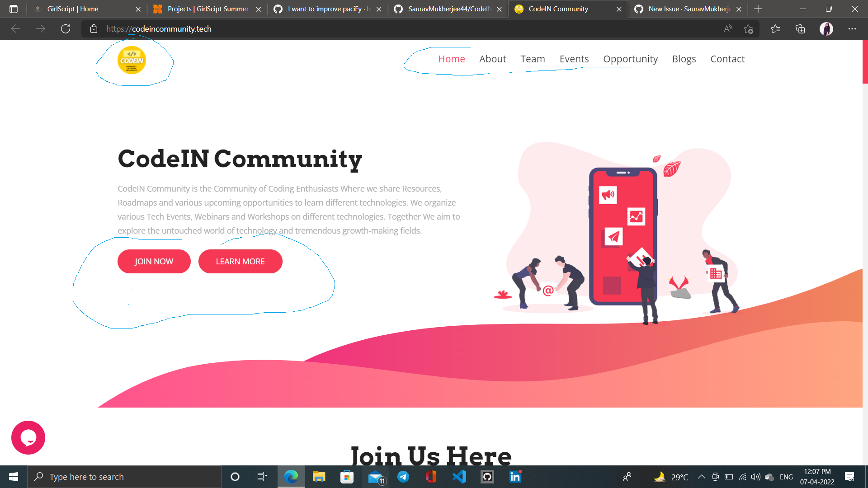
Task: Click the CodeIN Community logo
Action: 132,60
